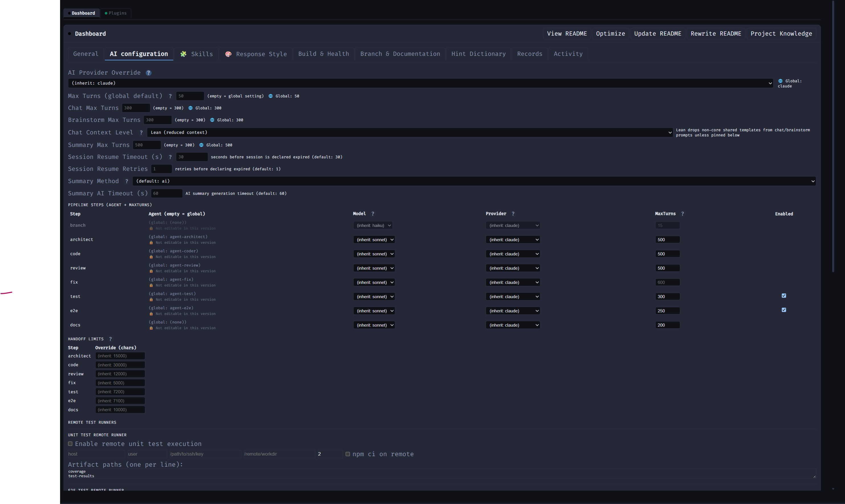Click the remote host input field
Image resolution: width=845 pixels, height=504 pixels.
click(x=96, y=454)
